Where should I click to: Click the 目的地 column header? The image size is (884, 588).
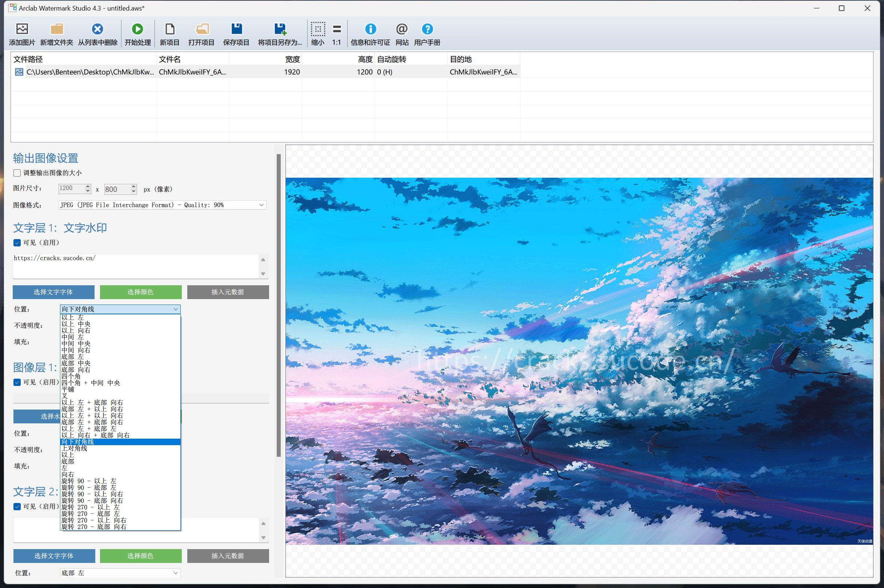tap(484, 59)
